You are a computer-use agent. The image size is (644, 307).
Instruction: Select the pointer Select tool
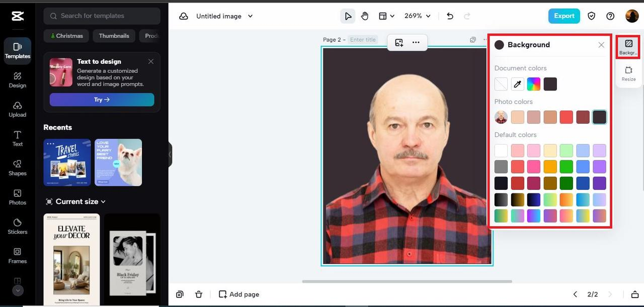pyautogui.click(x=348, y=16)
